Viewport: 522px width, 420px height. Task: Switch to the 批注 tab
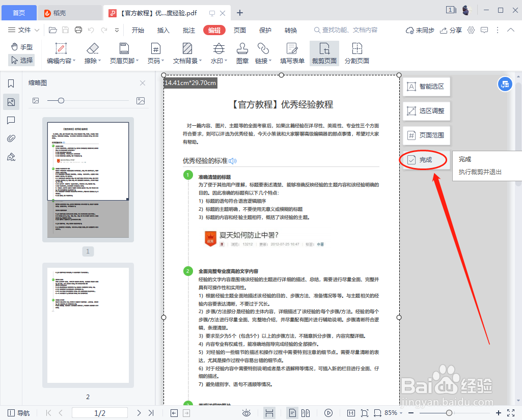pyautogui.click(x=189, y=30)
